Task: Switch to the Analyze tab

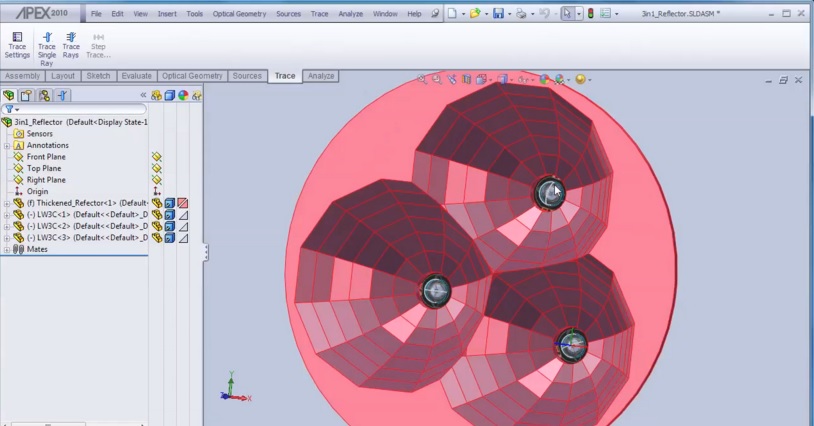Action: click(321, 76)
